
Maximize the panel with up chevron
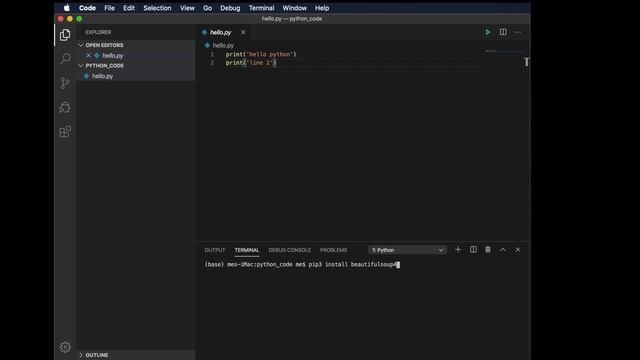click(503, 250)
